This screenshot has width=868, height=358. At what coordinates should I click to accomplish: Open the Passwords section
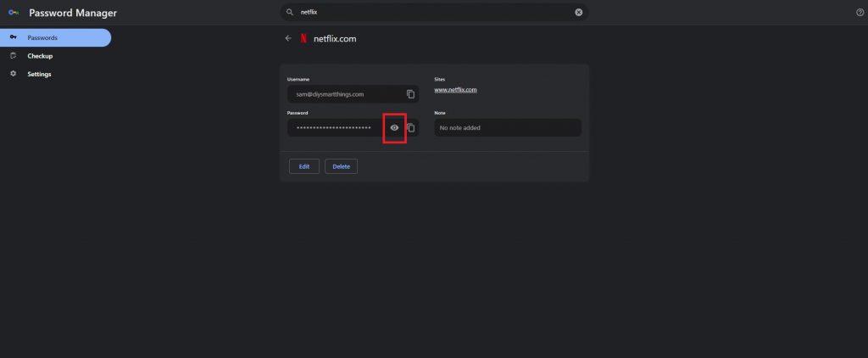point(55,37)
